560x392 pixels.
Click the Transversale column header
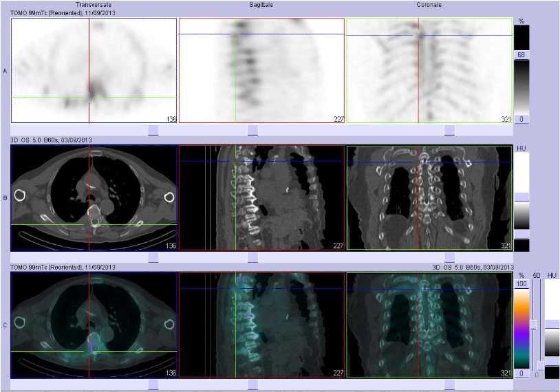coord(94,5)
